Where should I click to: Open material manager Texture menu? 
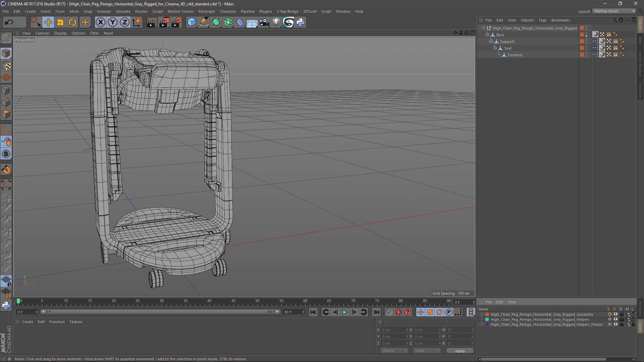pos(75,322)
